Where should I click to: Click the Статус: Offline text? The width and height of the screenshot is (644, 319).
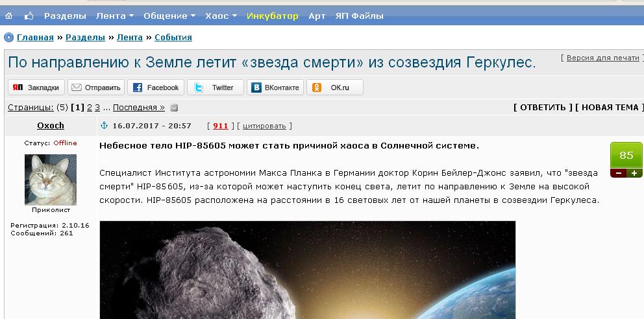point(51,143)
